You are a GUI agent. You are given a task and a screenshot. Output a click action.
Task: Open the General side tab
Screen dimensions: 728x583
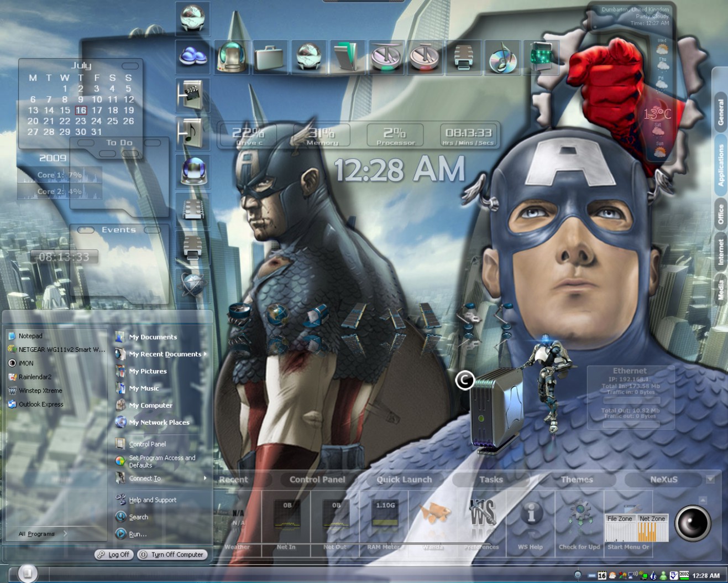[720, 112]
